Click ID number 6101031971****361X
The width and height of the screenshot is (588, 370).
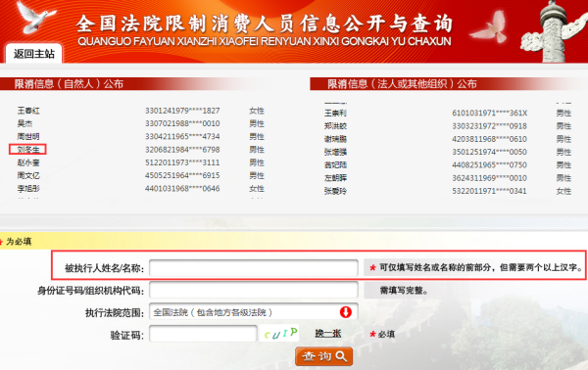pyautogui.click(x=489, y=114)
